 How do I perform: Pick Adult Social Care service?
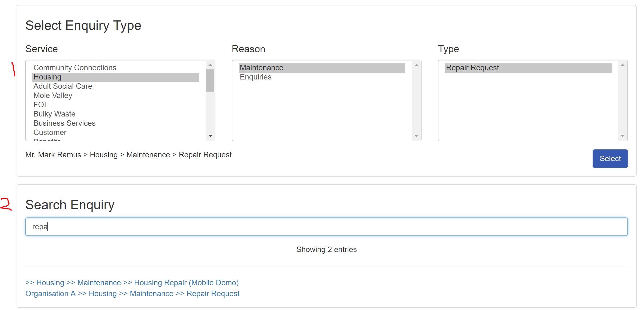coord(63,86)
